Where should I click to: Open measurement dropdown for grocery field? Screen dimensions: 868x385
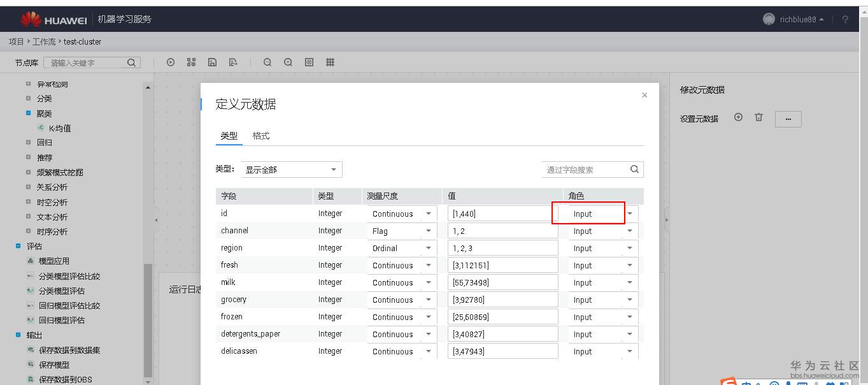(402, 300)
